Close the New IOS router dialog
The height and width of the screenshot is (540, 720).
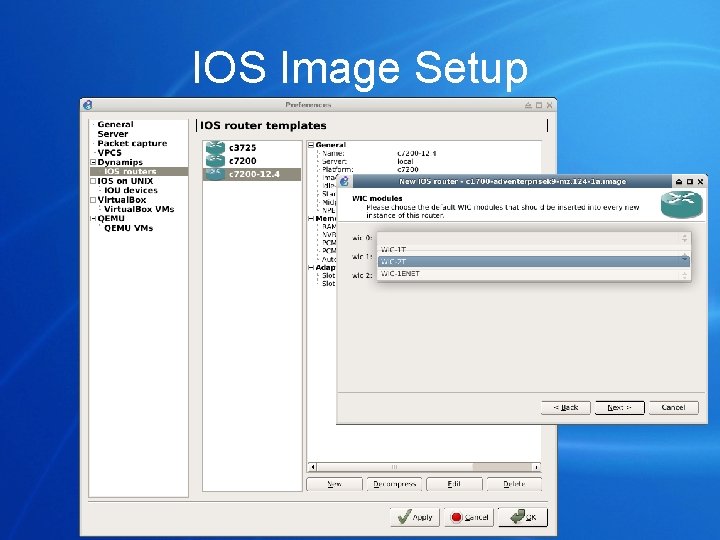[700, 182]
